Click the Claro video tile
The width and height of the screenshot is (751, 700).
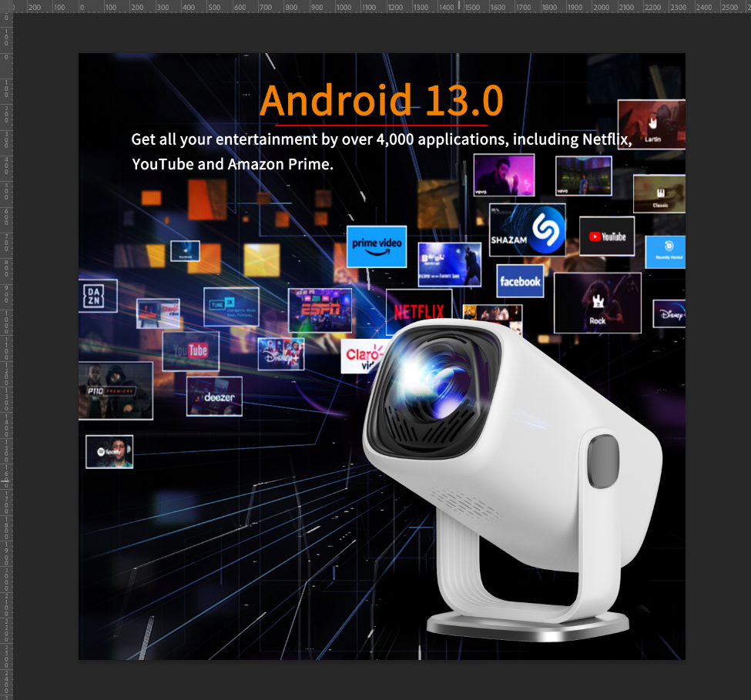pos(361,357)
